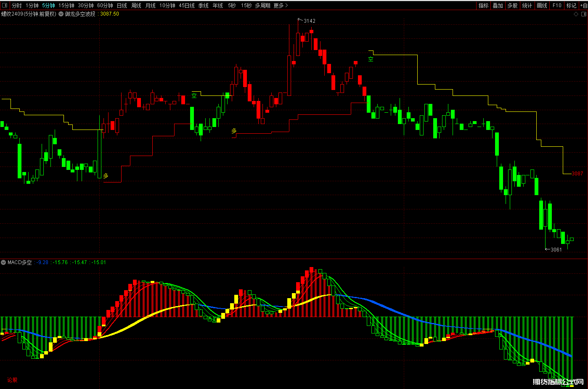The image size is (588, 389).
Task: Click the 3087.50 indicator value
Action: tap(109, 14)
